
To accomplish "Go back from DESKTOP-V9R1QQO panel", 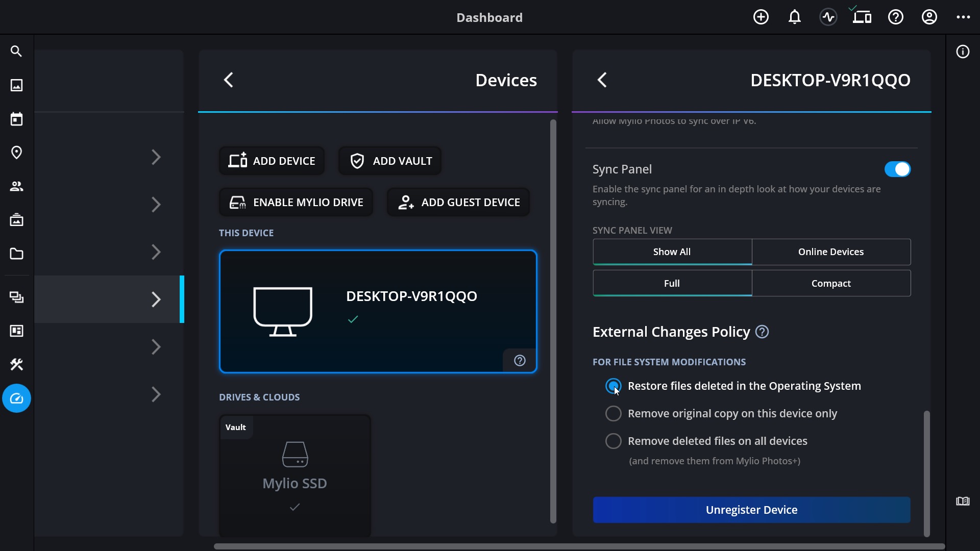I will 602,80.
